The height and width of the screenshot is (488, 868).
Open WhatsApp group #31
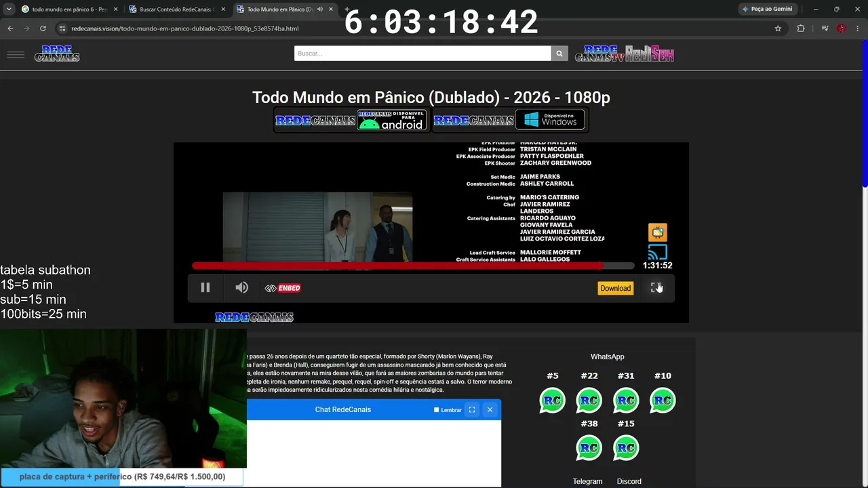pos(625,400)
